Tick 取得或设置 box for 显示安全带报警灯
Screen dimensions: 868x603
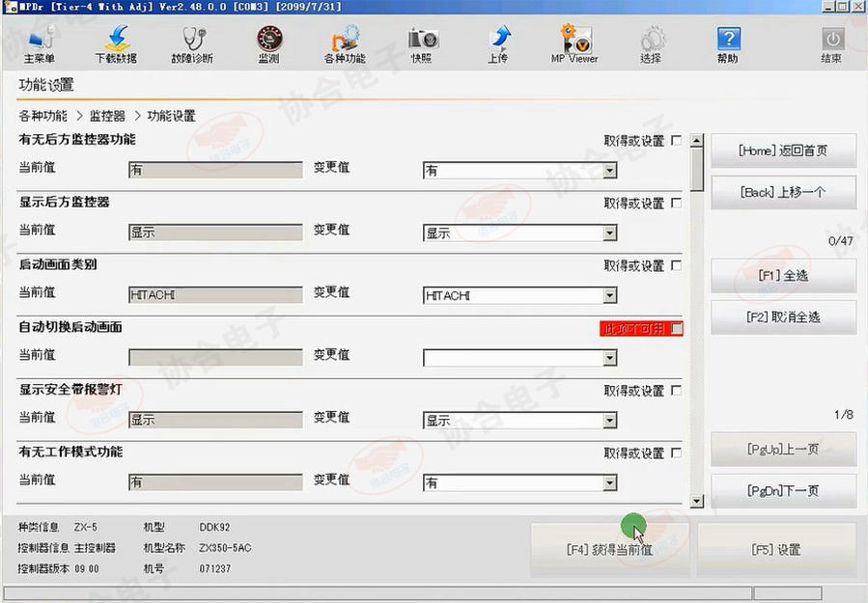[676, 391]
